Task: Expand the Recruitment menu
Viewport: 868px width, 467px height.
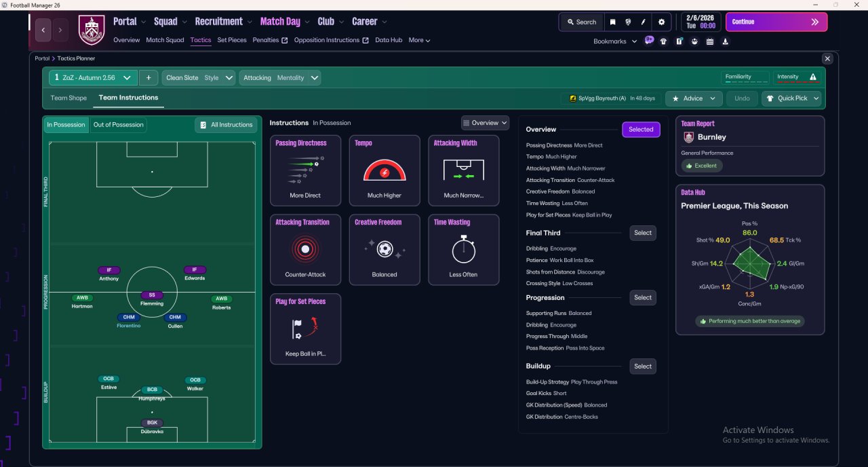Action: click(x=223, y=22)
